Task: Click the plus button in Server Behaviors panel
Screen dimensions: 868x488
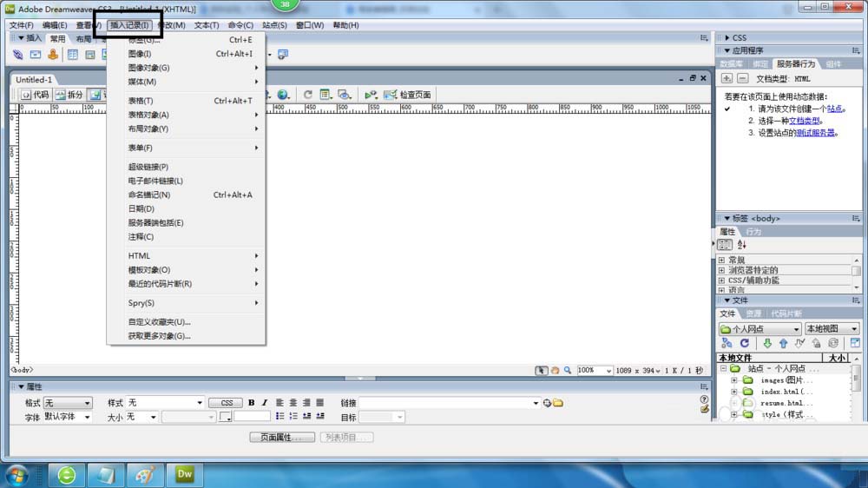Action: (x=727, y=78)
